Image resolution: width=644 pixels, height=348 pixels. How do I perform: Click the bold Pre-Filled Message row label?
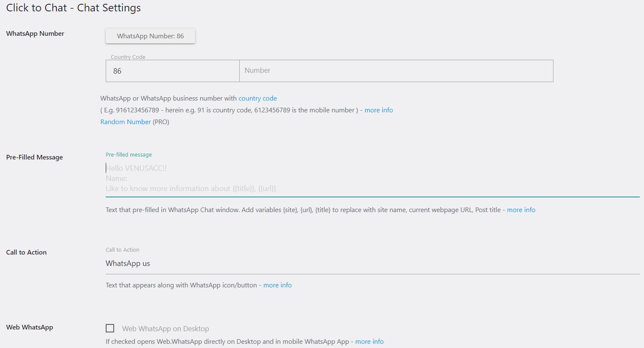click(35, 157)
